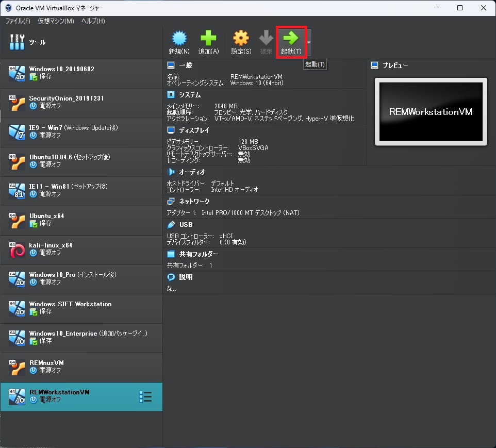Click the 共有フォルダー folder icon

pyautogui.click(x=171, y=254)
